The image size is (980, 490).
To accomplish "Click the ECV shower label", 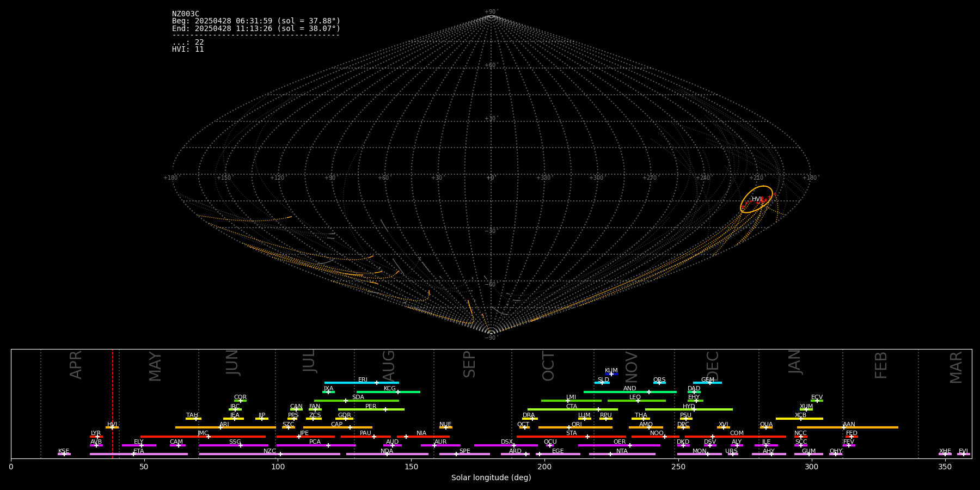I will pyautogui.click(x=817, y=397).
